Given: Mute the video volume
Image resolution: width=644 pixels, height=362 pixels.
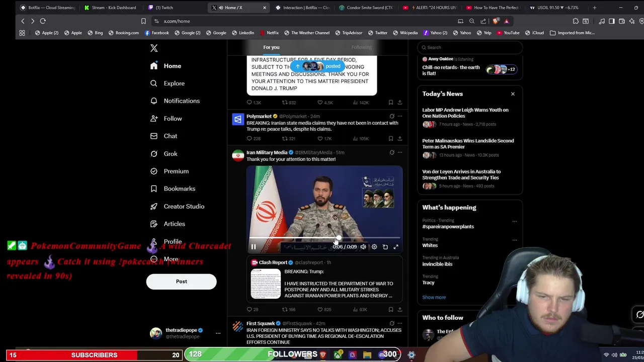Looking at the screenshot, I should [363, 247].
